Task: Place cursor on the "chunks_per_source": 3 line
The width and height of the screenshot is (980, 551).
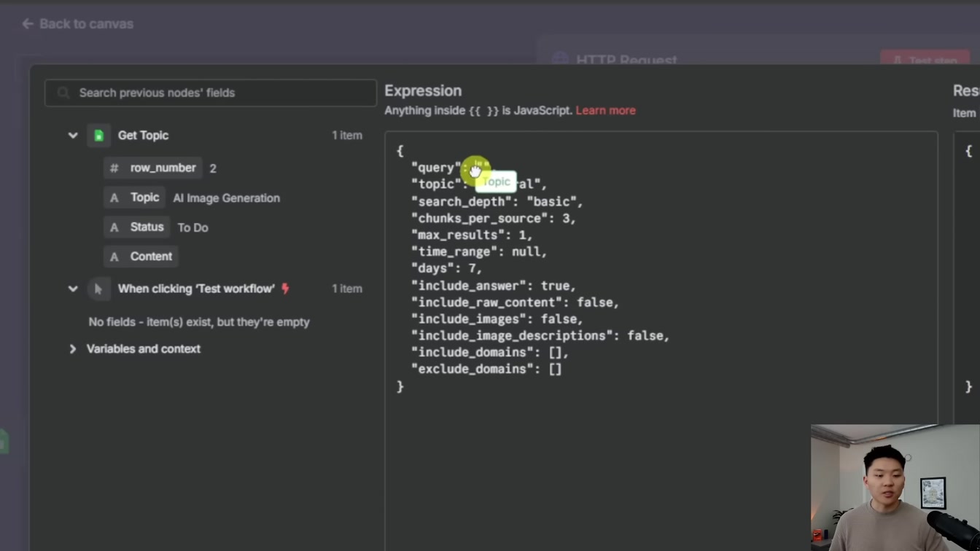Action: 493,218
